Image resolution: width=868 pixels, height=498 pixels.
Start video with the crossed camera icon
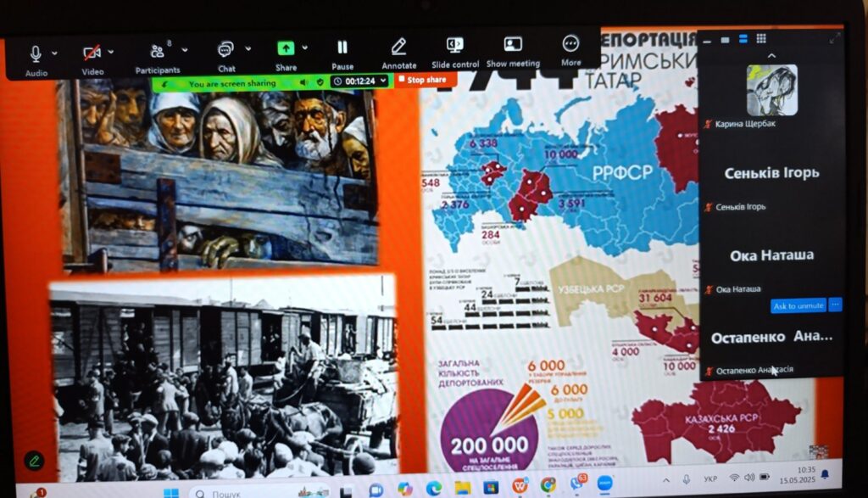click(x=92, y=53)
